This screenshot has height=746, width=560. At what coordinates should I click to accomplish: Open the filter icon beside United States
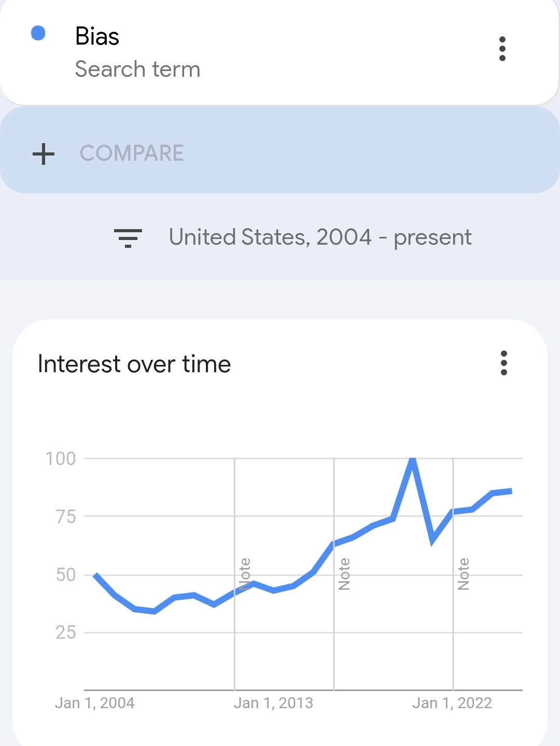[128, 238]
